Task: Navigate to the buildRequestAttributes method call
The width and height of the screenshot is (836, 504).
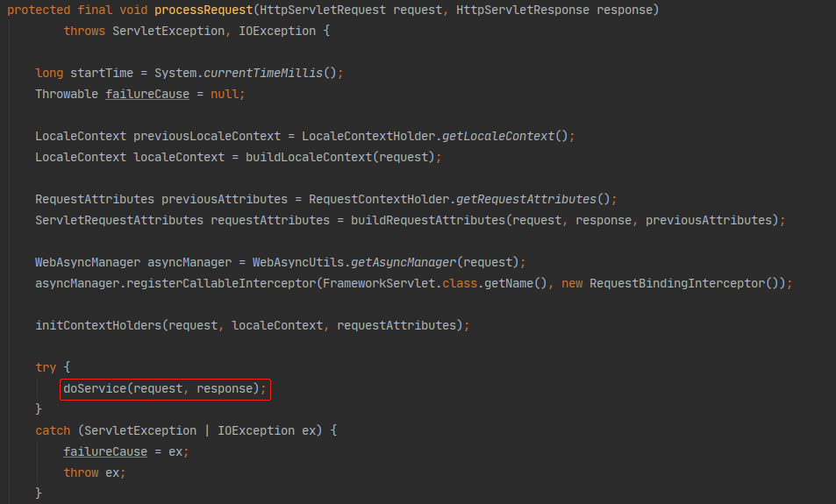Action: pos(427,220)
